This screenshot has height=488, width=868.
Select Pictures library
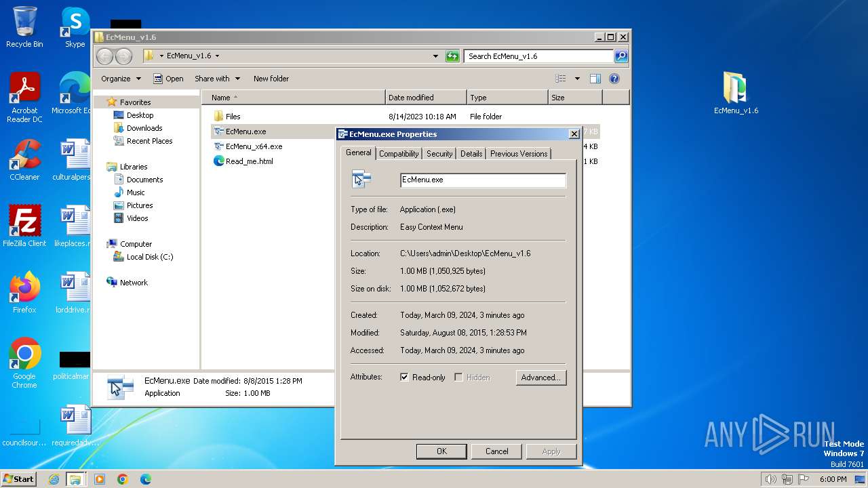(140, 205)
